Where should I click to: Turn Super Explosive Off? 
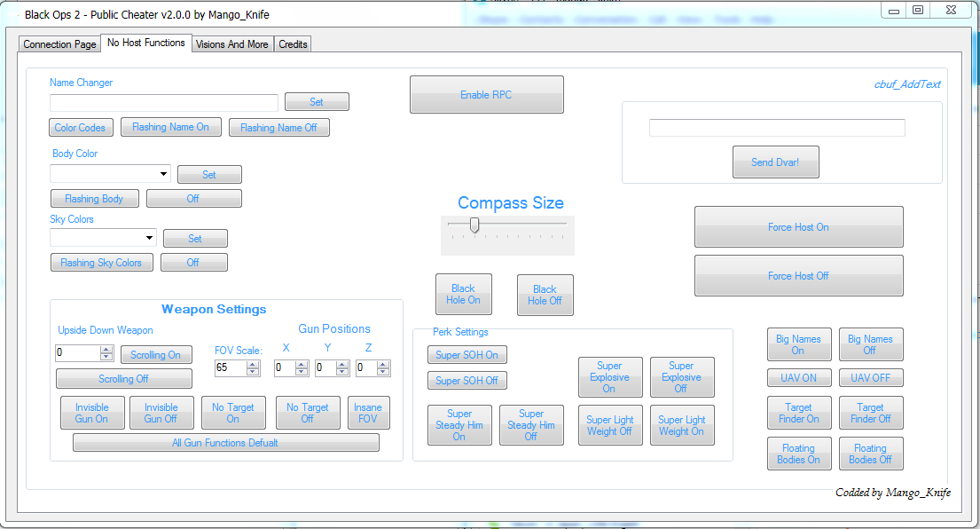[682, 377]
